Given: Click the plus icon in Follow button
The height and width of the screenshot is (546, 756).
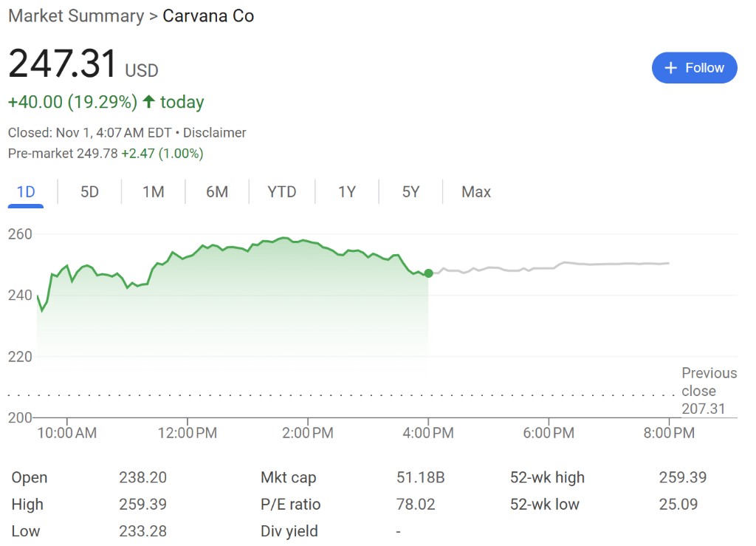Looking at the screenshot, I should [x=670, y=68].
